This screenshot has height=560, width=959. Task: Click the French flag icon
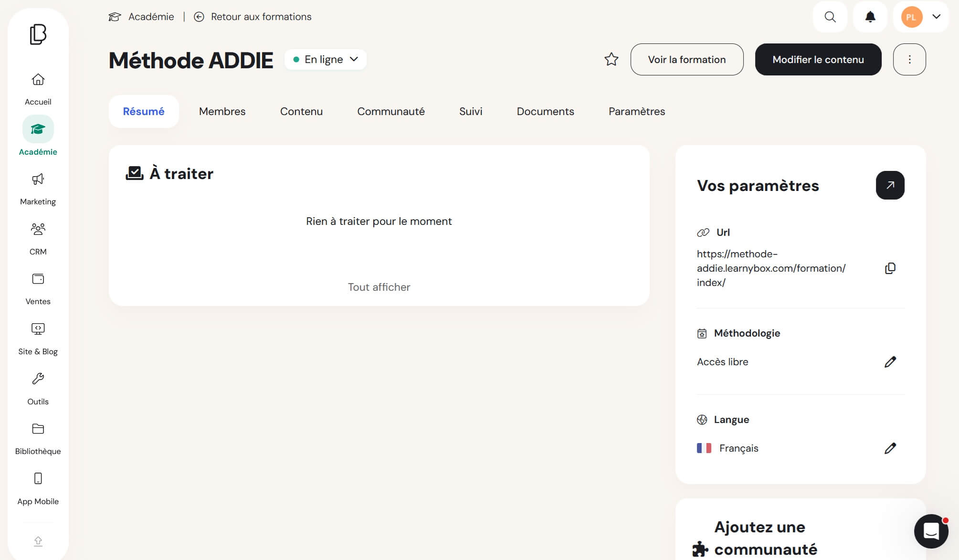[704, 448]
